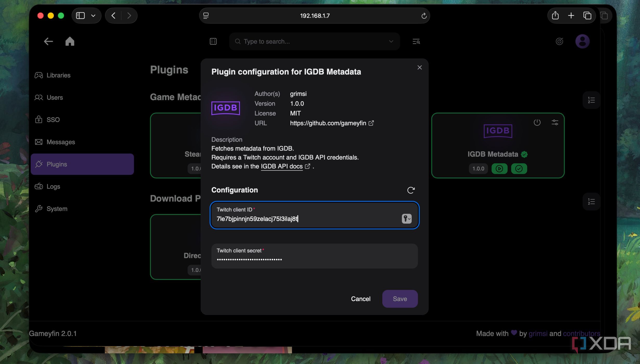The height and width of the screenshot is (364, 640).
Task: Toggle the IGDB Metadata plugin power button
Action: [537, 122]
